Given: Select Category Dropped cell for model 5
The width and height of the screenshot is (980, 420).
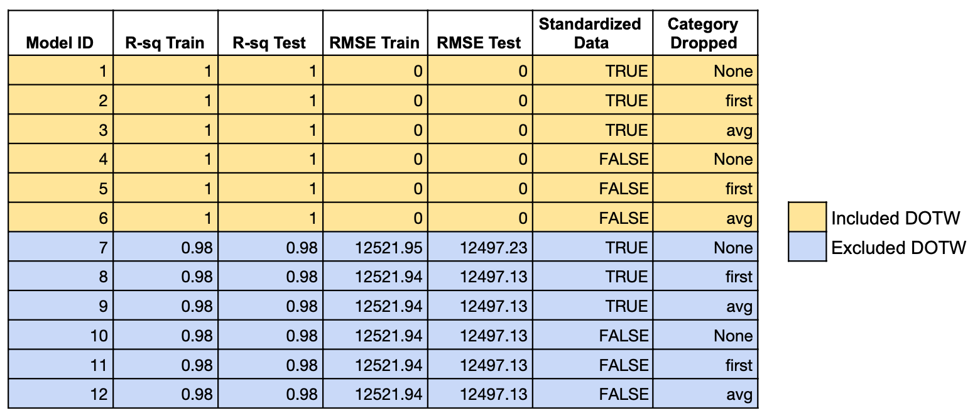Looking at the screenshot, I should point(738,189).
